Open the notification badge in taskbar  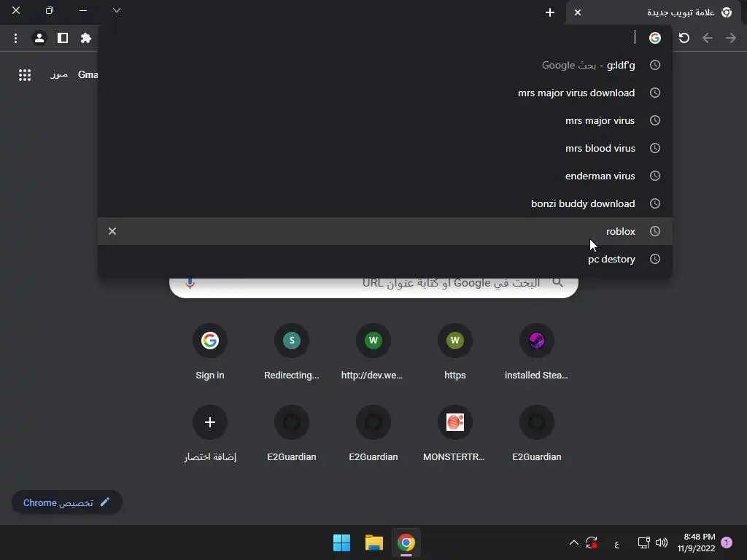[727, 542]
